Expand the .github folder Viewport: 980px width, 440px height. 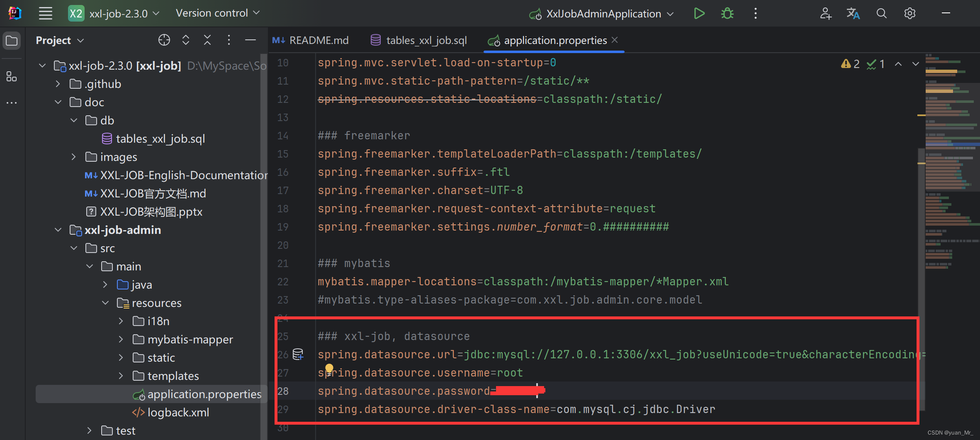click(58, 84)
